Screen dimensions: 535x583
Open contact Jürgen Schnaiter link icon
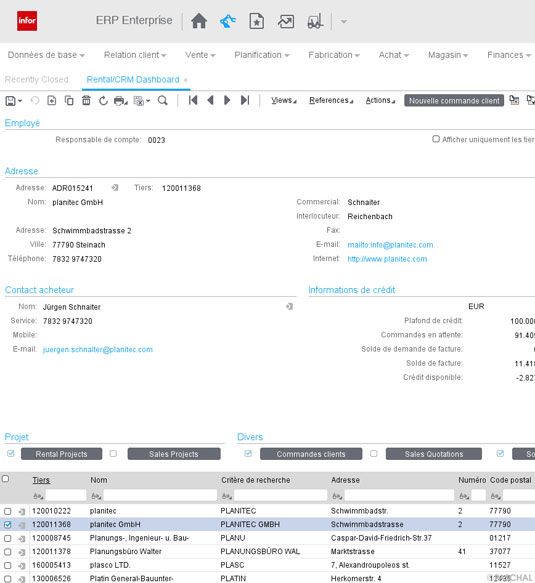coord(289,306)
